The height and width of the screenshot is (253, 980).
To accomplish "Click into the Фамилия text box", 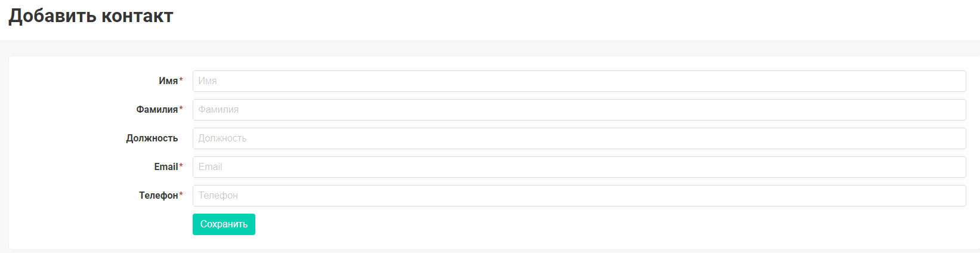I will click(x=579, y=110).
